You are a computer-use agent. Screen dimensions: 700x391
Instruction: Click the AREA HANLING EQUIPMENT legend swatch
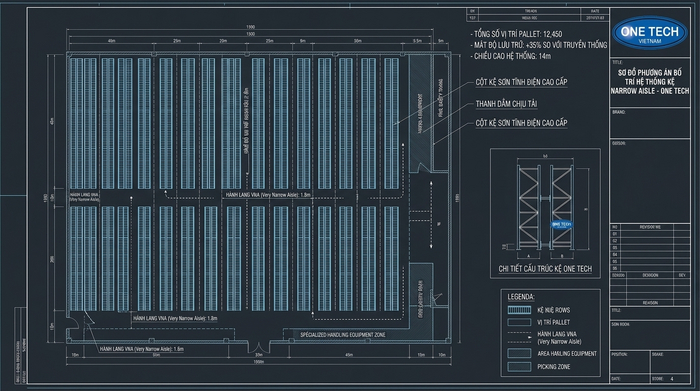click(x=519, y=354)
